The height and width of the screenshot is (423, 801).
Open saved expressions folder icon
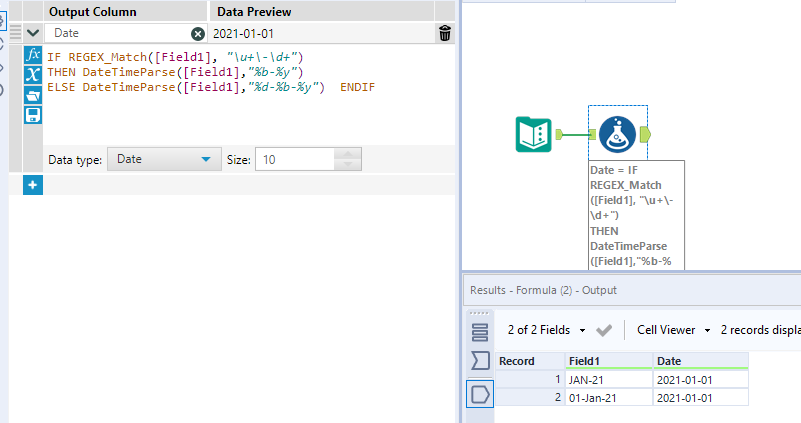33,95
